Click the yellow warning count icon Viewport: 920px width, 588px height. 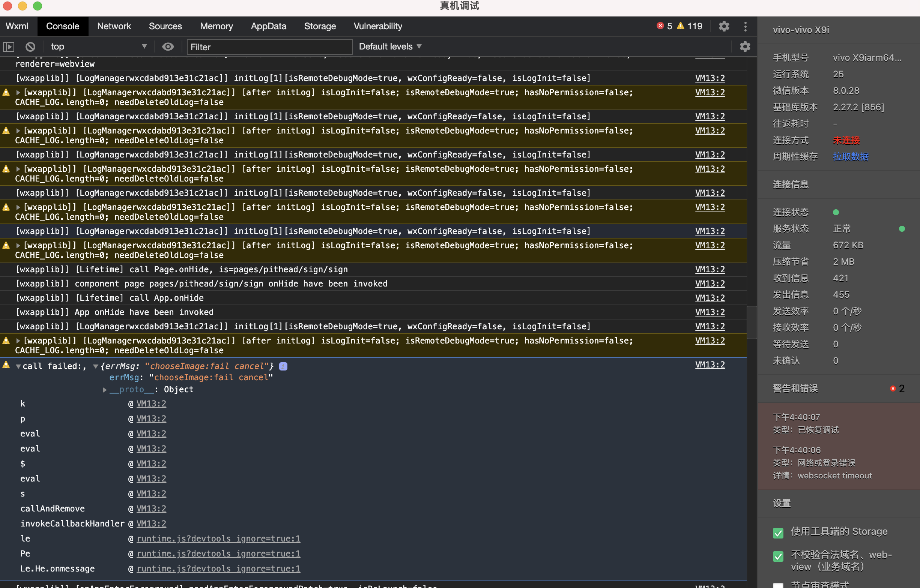681,26
